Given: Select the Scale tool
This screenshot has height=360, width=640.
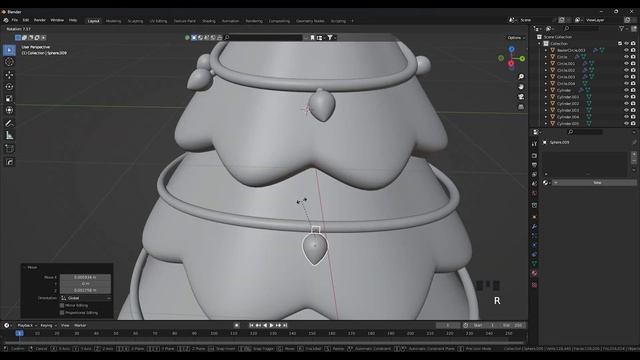Looking at the screenshot, I should pyautogui.click(x=9, y=98).
